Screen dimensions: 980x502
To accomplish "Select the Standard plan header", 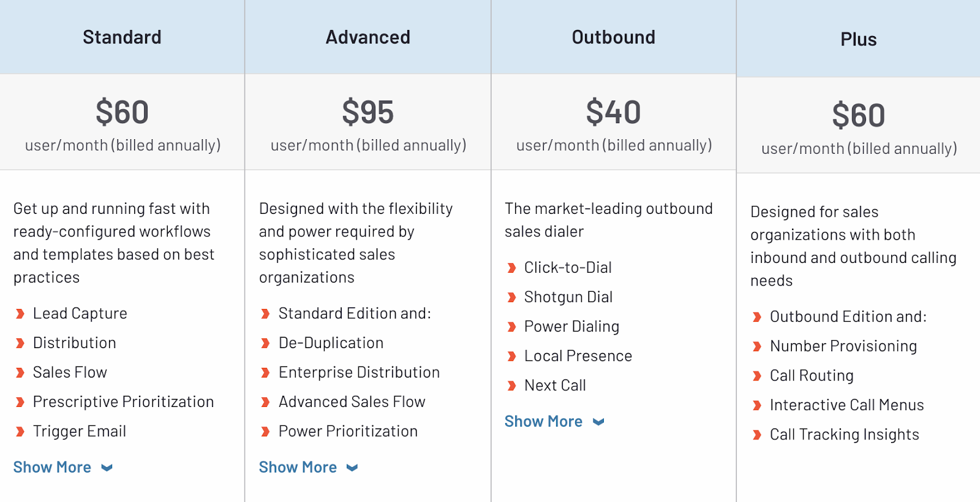I will click(x=123, y=37).
